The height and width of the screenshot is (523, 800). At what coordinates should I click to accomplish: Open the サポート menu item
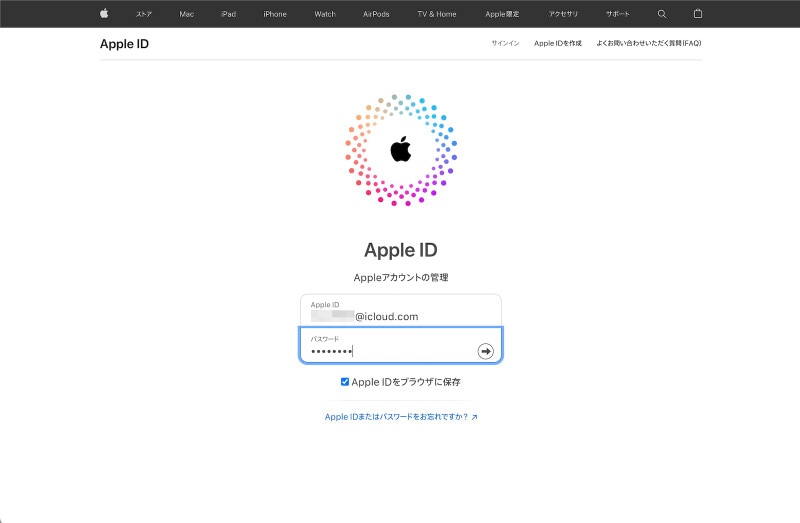618,14
